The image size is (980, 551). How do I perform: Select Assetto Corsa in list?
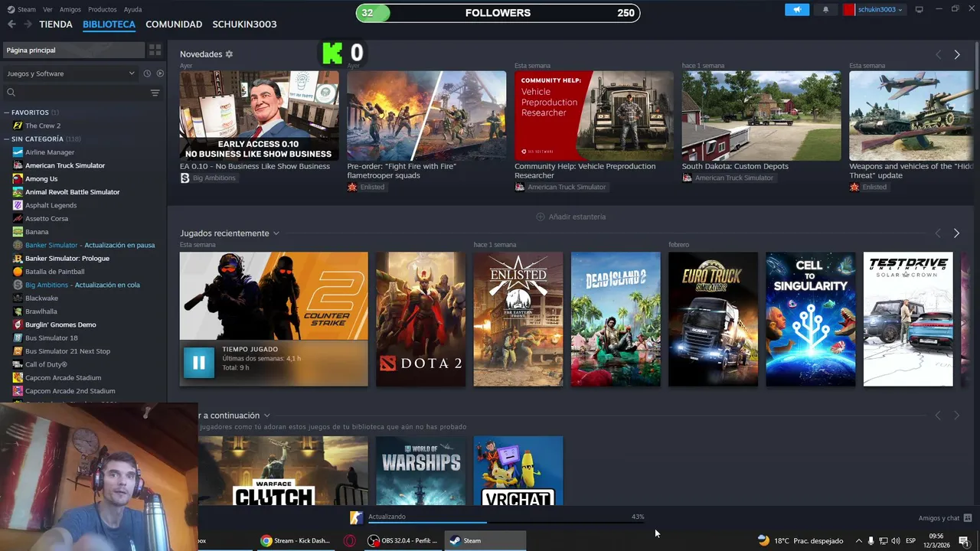(47, 218)
